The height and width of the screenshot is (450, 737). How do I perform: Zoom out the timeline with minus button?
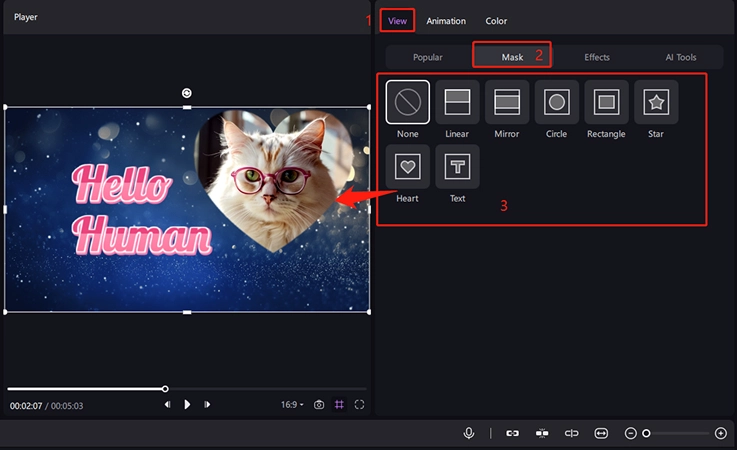(x=630, y=433)
